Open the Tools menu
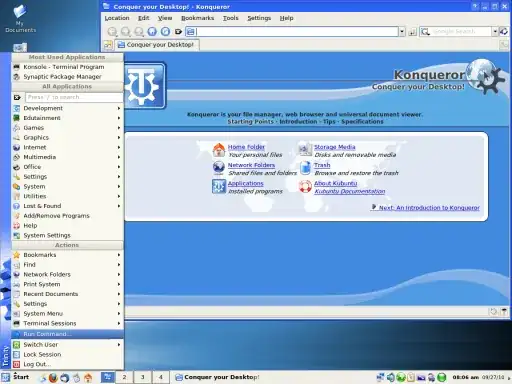512x384 pixels. (x=231, y=18)
